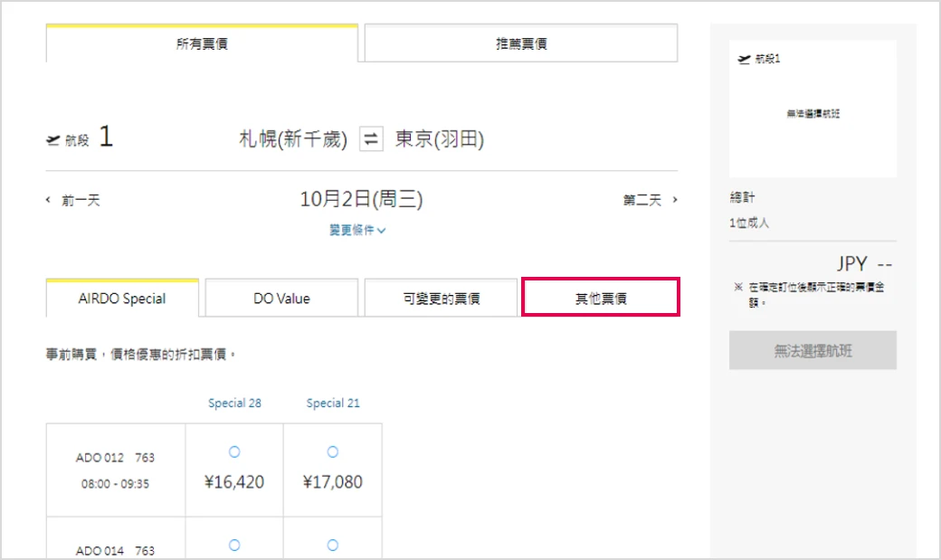Go to the previous day 前一天

(x=81, y=200)
